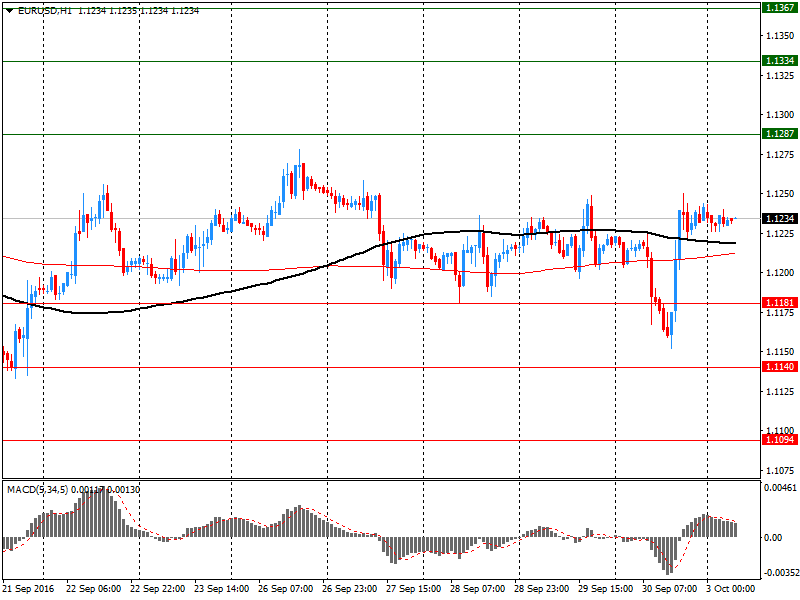Click the 23 Sep 14:00 time label
The image size is (800, 600).
pyautogui.click(x=222, y=589)
